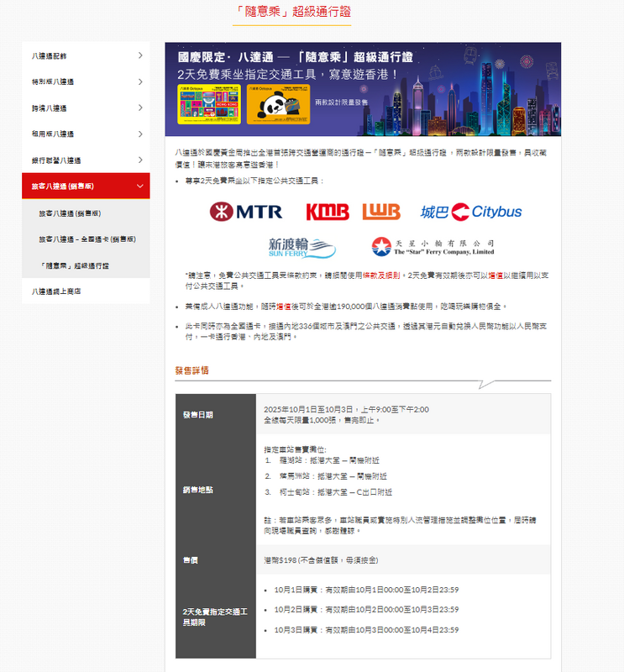
Task: Open 旅客八達通 (銷售版) submenu item
Action: tap(70, 213)
